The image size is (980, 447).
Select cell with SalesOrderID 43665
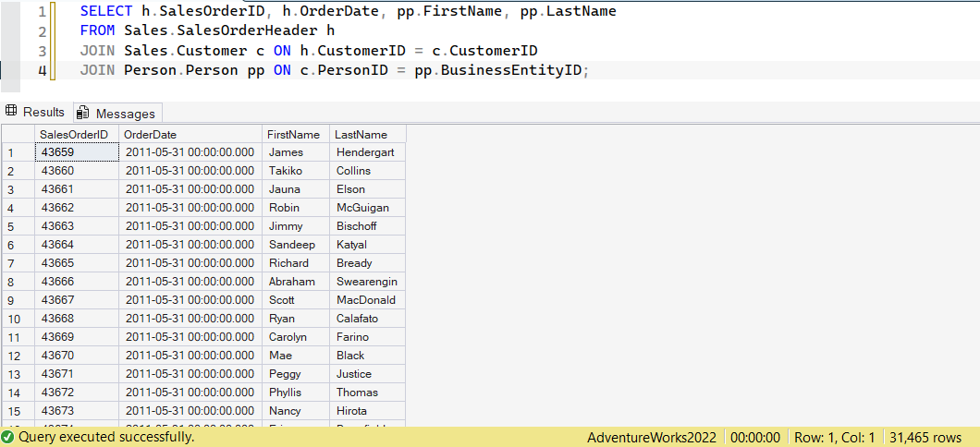click(x=77, y=263)
